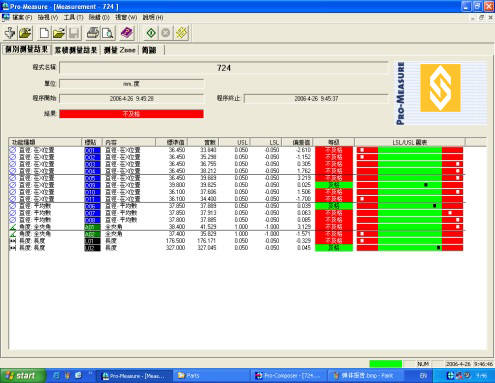Click the purple help book icon
Viewport: 495px width, 383px height.
pos(126,33)
